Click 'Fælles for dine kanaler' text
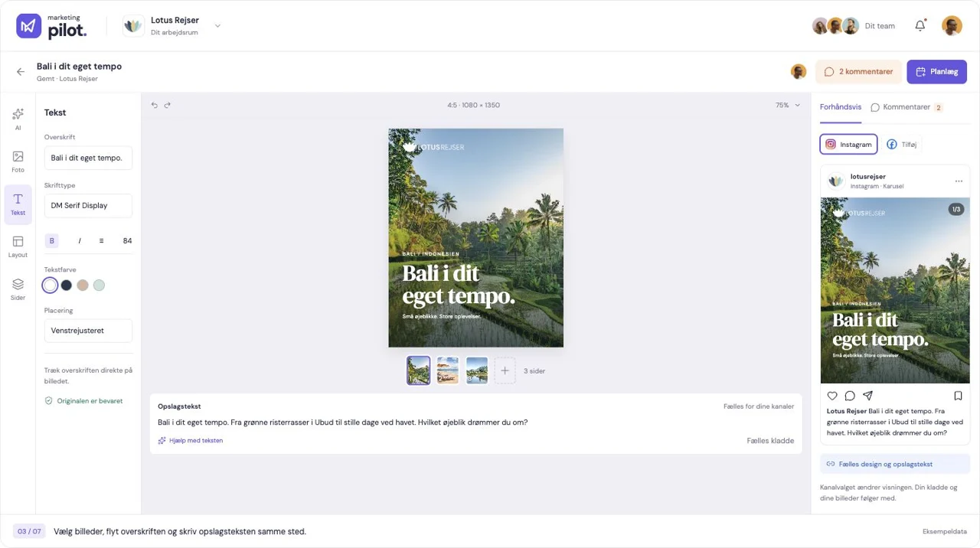The image size is (980, 548). tap(759, 406)
